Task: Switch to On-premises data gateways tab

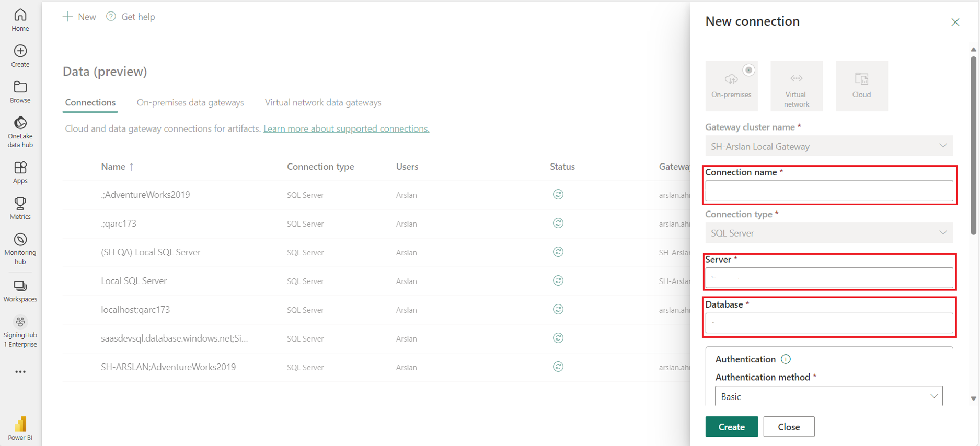Action: 190,102
